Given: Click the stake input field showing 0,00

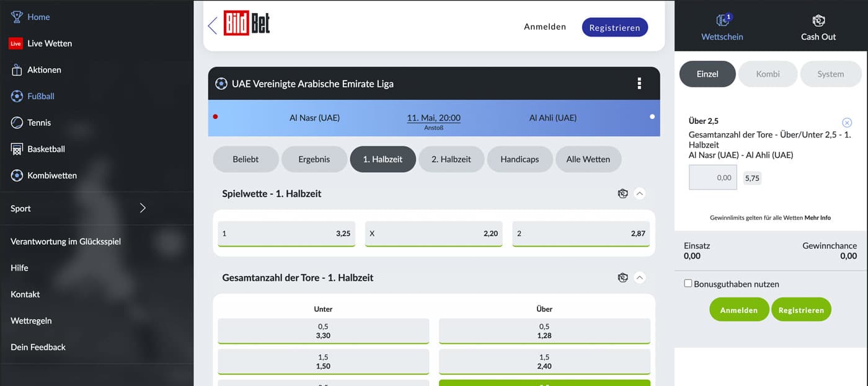Looking at the screenshot, I should [713, 177].
